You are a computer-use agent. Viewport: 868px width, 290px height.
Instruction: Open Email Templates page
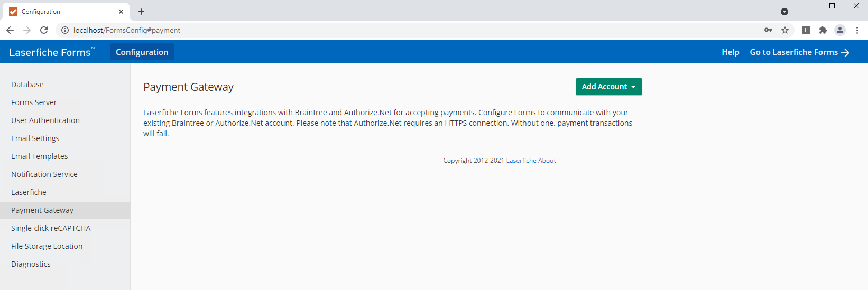(x=65, y=156)
